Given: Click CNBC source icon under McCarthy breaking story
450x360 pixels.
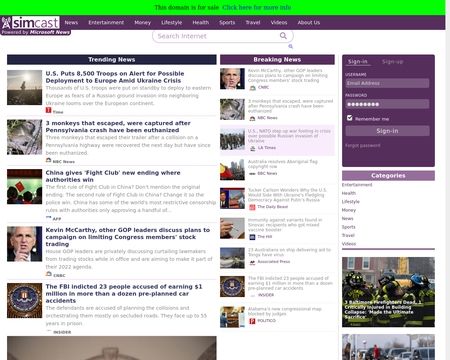Looking at the screenshot, I should point(252,88).
